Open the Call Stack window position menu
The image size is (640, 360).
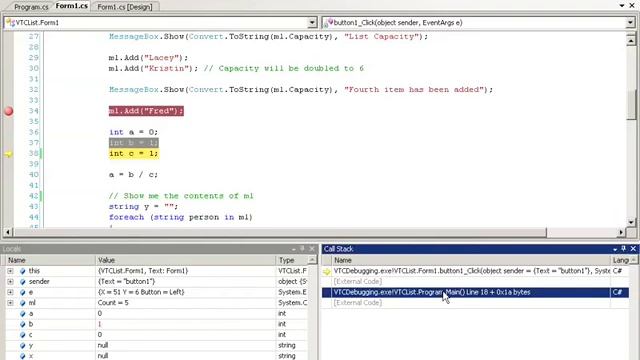point(615,249)
